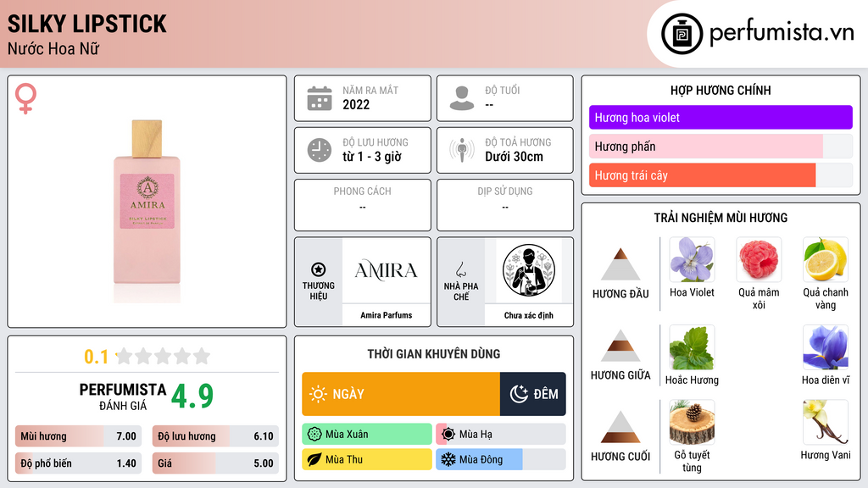Click the Mùi hương 7.00 score bar
Image resolution: width=868 pixels, height=488 pixels.
[79, 436]
